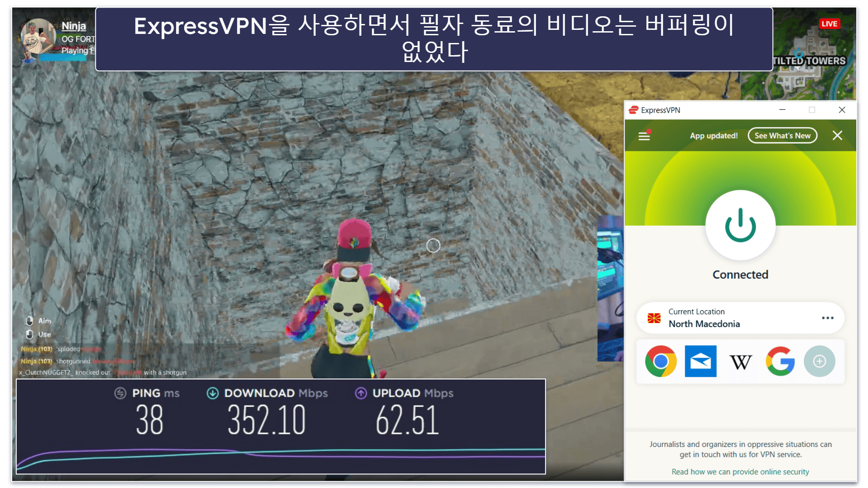The height and width of the screenshot is (488, 868).
Task: Click the 352.10 download value
Action: point(266,420)
